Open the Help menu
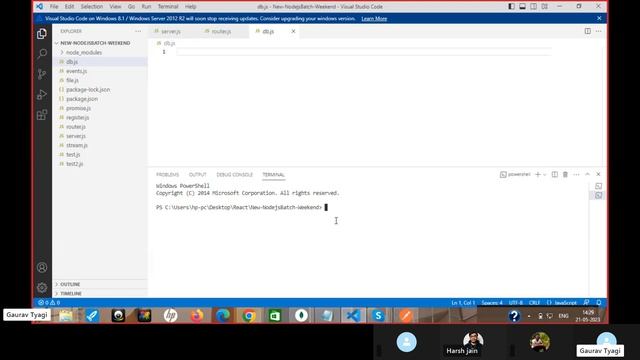640x360 pixels. pyautogui.click(x=191, y=7)
